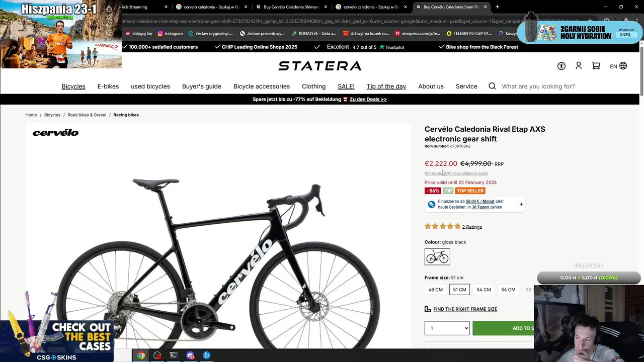644x362 pixels.
Task: Open the Bicycles navigation menu
Action: click(73, 86)
